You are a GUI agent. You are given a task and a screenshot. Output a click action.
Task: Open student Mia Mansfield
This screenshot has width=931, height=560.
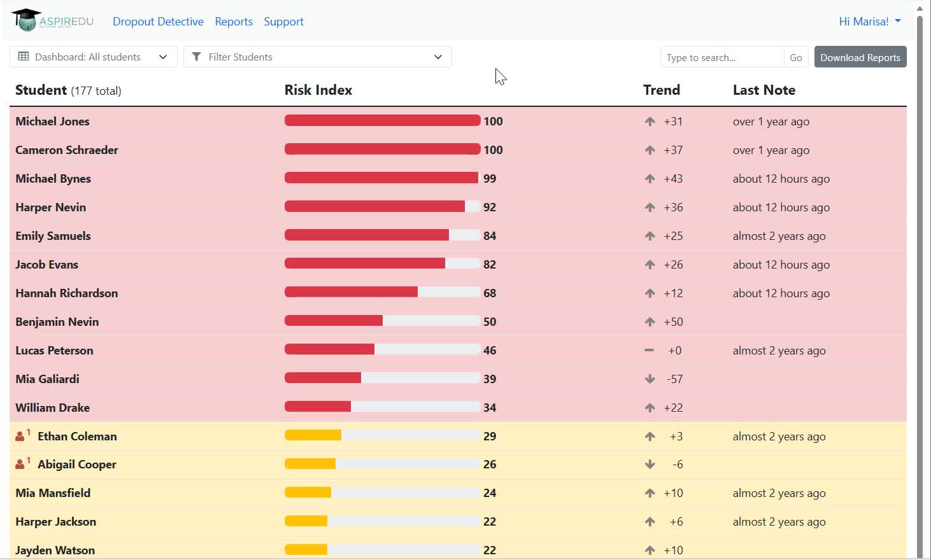point(53,493)
